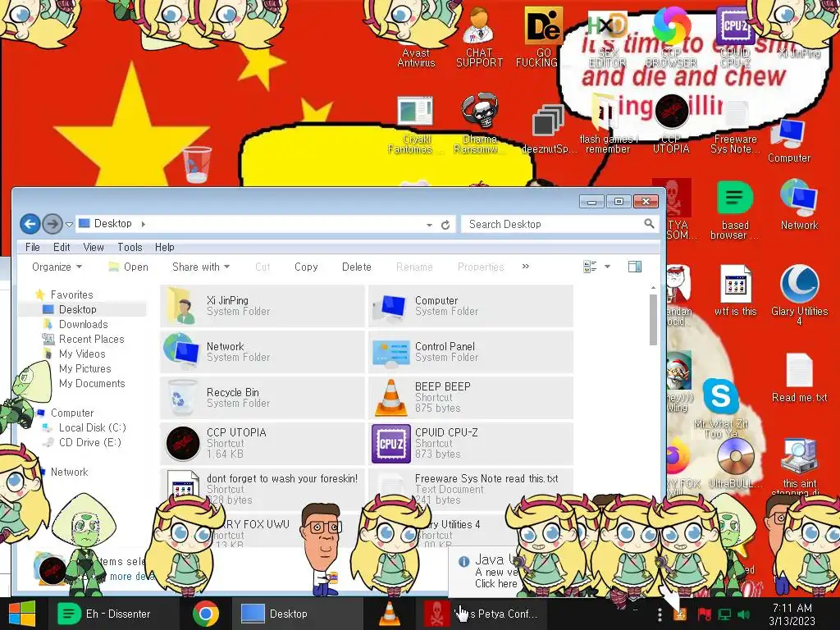The width and height of the screenshot is (840, 630).
Task: Refresh the Desktop folder view
Action: point(445,225)
